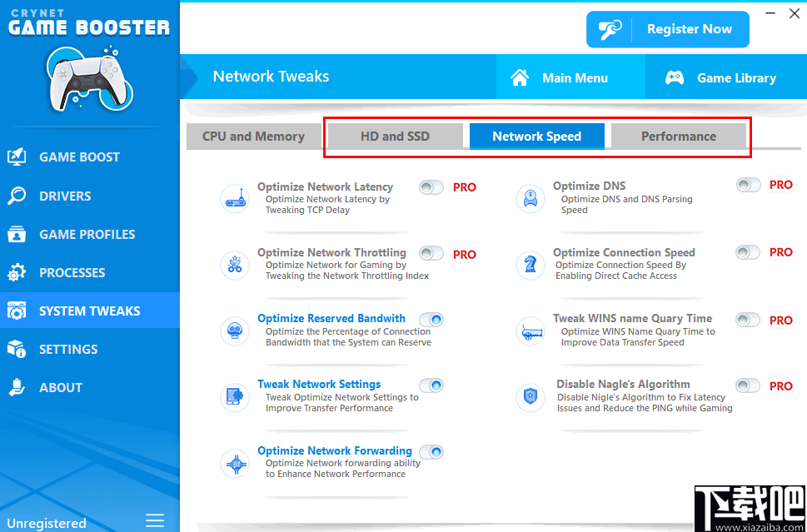Click the Optimize Network Forwarding icon
Screen dimensions: 807x532
click(235, 463)
